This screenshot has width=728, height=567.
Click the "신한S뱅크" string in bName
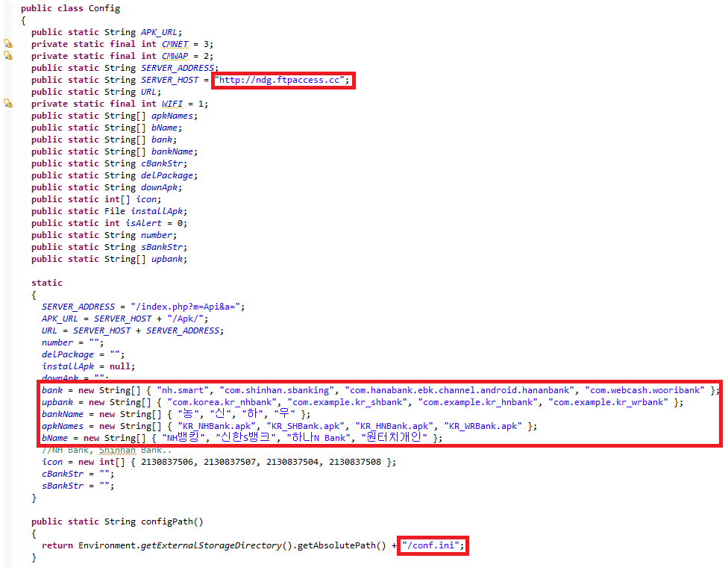(x=246, y=437)
